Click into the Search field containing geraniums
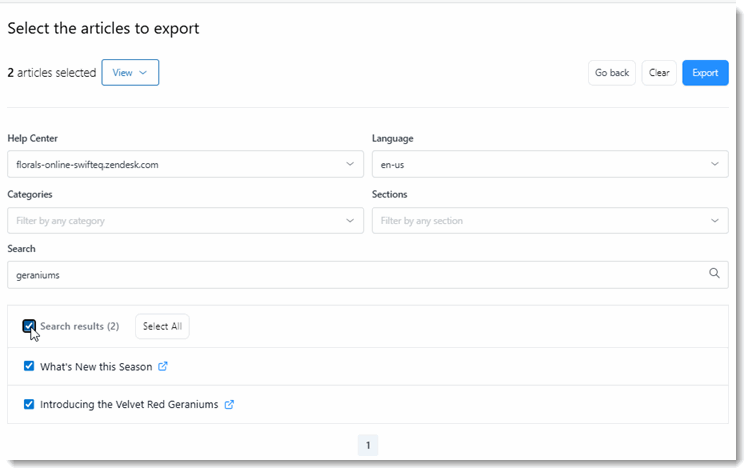 tap(368, 275)
